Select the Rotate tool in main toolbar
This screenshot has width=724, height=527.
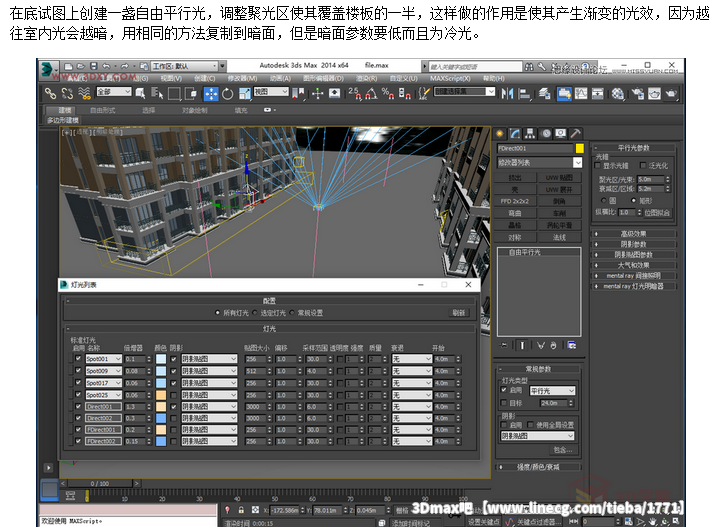tap(227, 94)
